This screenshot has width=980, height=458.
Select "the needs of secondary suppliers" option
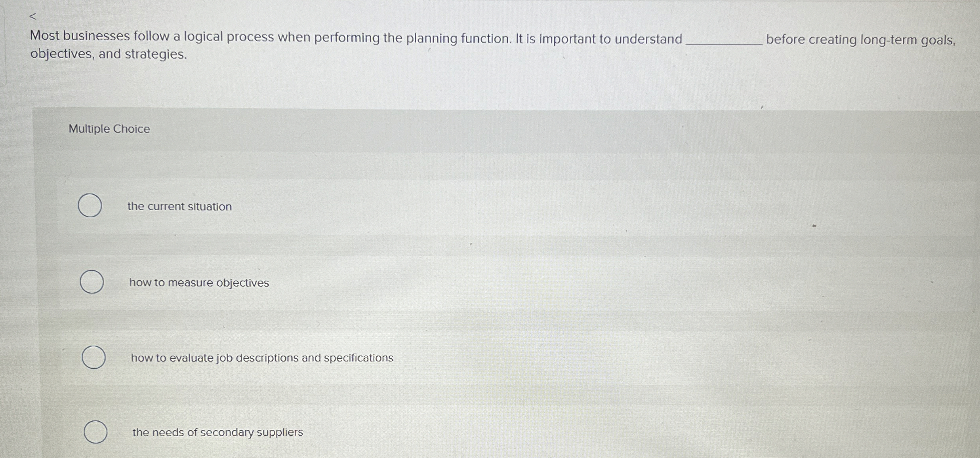[96, 431]
